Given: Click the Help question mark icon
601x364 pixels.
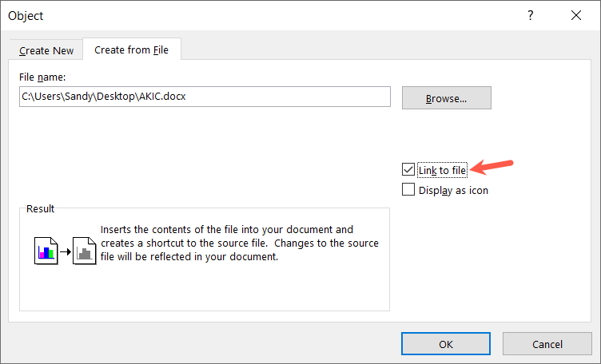Looking at the screenshot, I should 531,15.
